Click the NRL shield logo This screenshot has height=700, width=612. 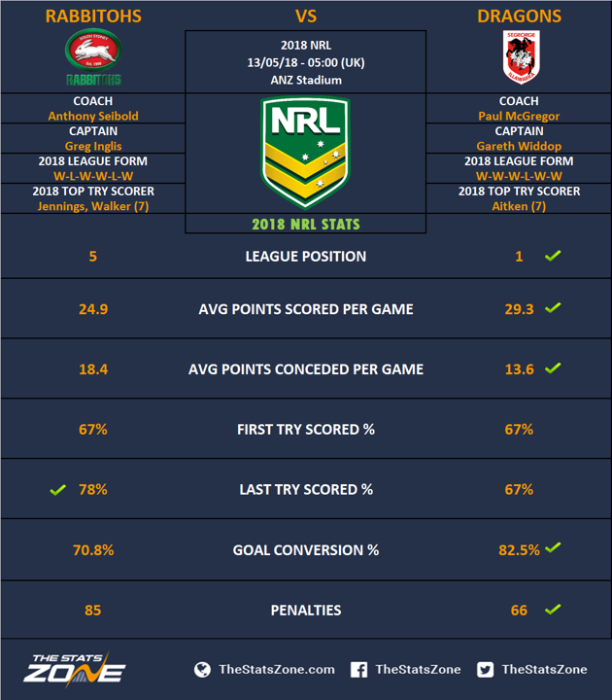pos(306,154)
